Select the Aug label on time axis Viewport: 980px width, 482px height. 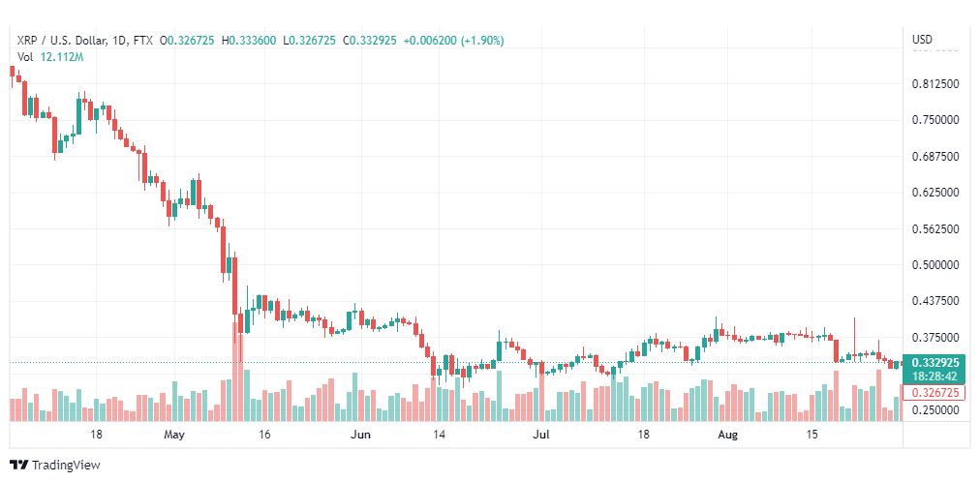727,435
